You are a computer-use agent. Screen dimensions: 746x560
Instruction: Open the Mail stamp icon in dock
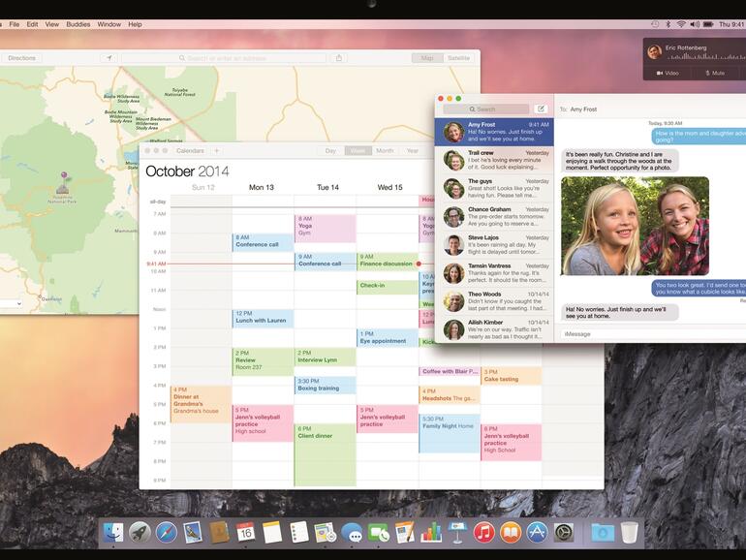pyautogui.click(x=192, y=533)
